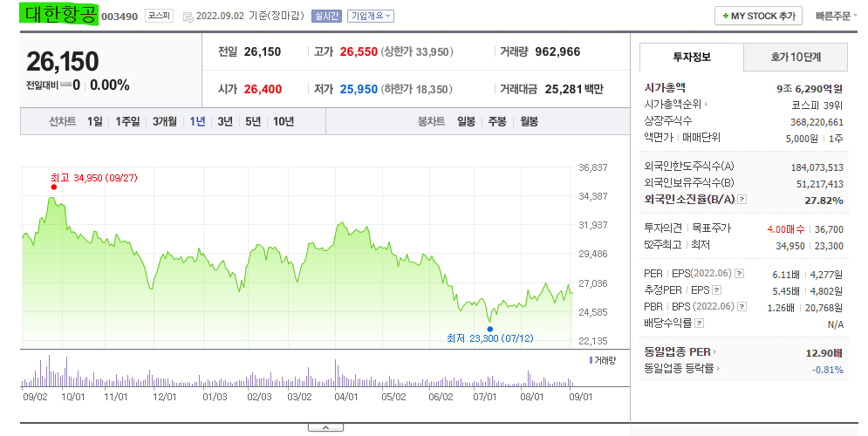868x436 pixels.
Task: Open arrow beside 동일업종 등락률
Action: pos(719,369)
